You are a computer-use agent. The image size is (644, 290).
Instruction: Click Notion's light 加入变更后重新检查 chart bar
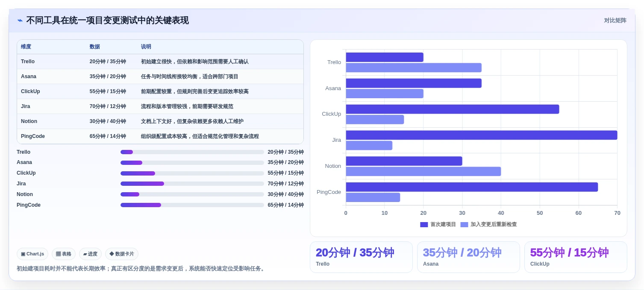click(423, 171)
